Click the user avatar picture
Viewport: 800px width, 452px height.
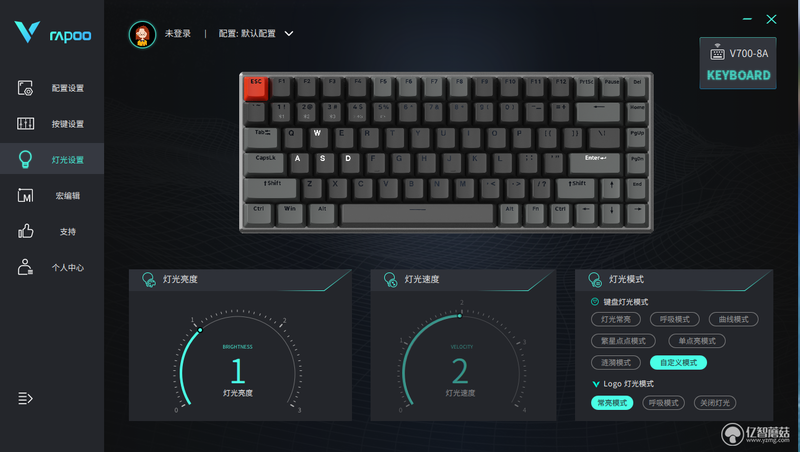click(142, 34)
